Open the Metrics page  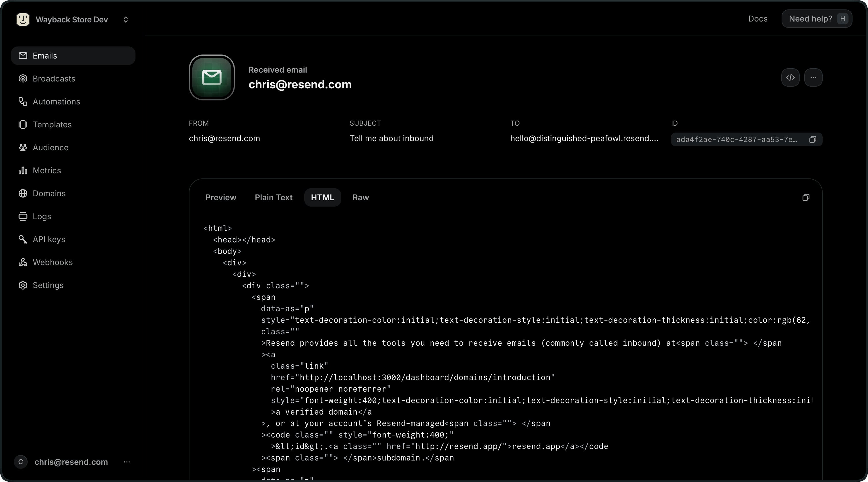click(x=73, y=170)
